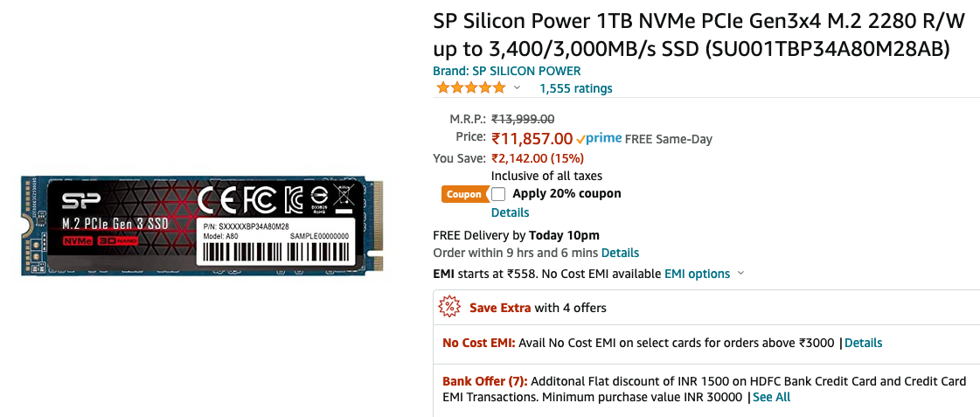Open the 1,555 ratings link

tap(575, 89)
